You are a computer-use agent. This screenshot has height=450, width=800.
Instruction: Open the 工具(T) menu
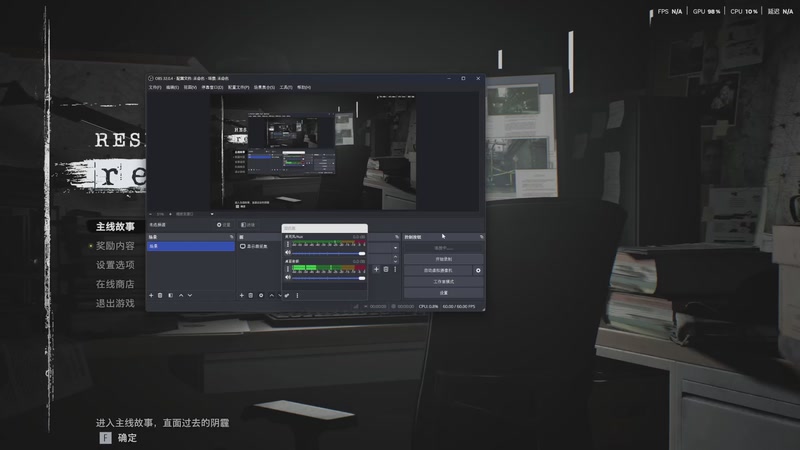click(x=286, y=87)
